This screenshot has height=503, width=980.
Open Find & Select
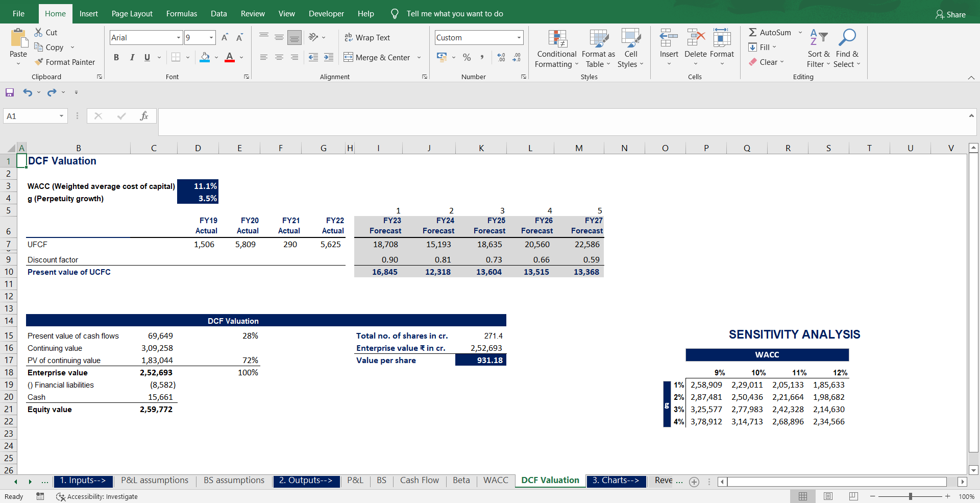point(847,49)
